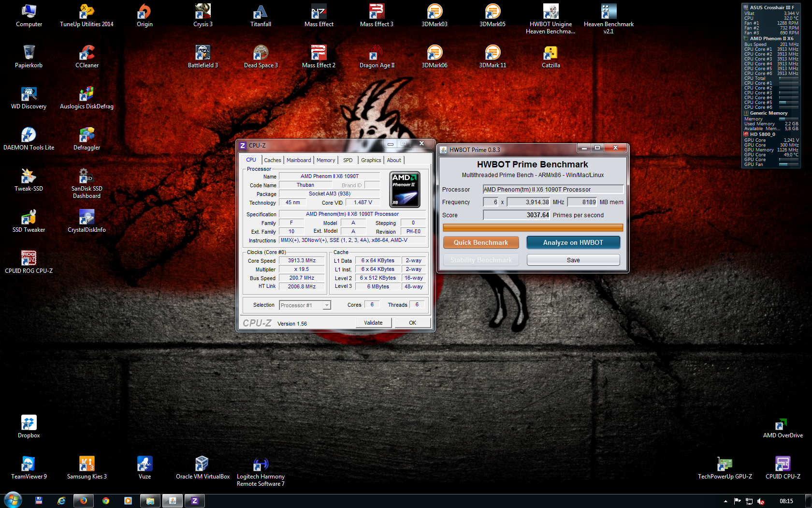Click Analyze on HWBOT button
The width and height of the screenshot is (812, 508).
pyautogui.click(x=573, y=242)
